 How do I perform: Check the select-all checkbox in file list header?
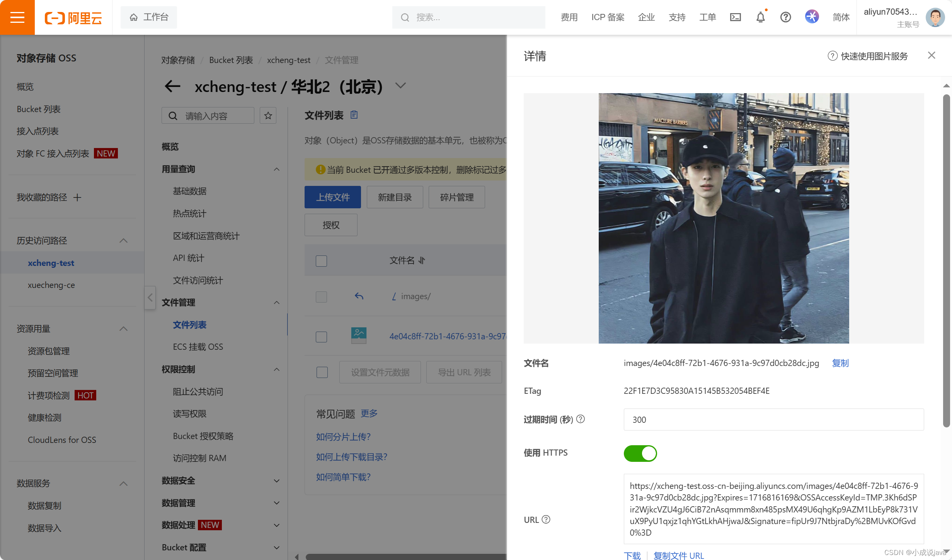pos(321,260)
